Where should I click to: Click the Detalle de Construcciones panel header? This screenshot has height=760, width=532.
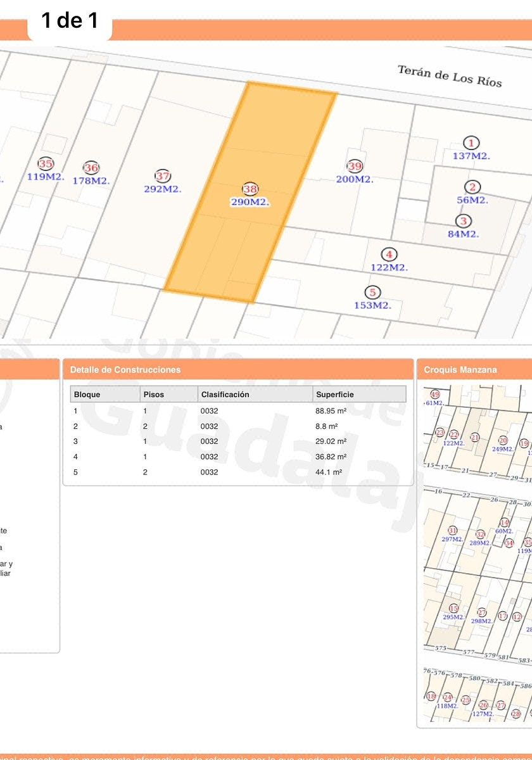point(238,370)
